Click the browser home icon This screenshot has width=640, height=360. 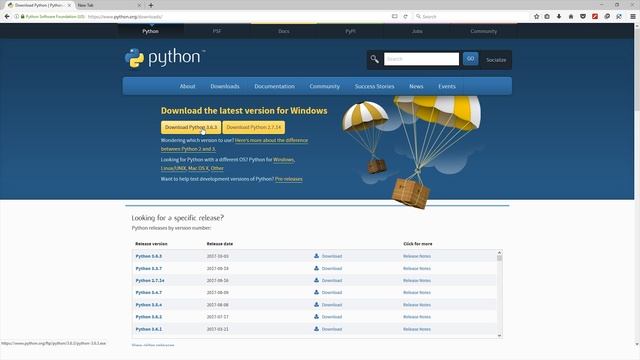click(571, 16)
